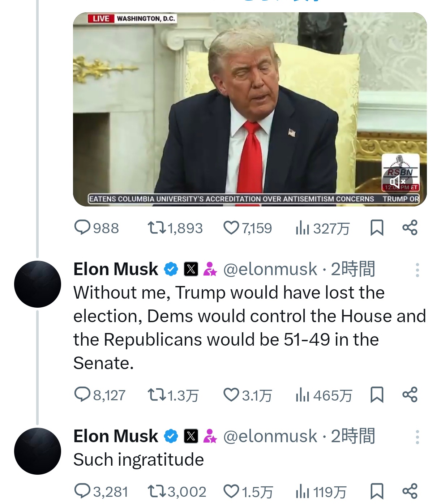Reply to the video post with 988 comments
441x504 pixels.
click(x=82, y=228)
